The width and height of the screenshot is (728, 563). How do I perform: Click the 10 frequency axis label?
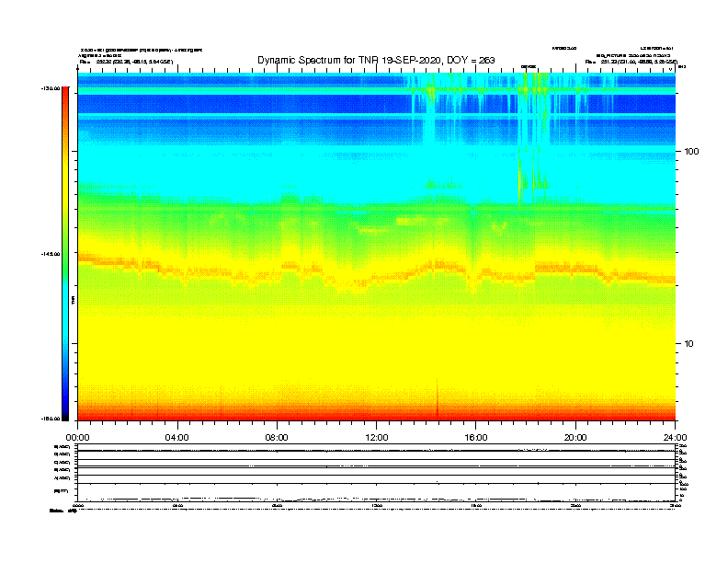coord(689,344)
